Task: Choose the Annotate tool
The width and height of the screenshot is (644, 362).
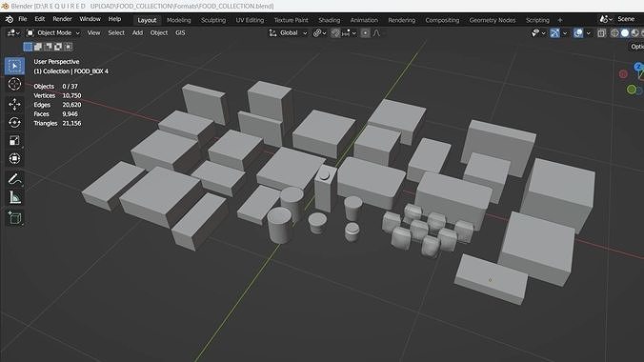Action: (14, 179)
